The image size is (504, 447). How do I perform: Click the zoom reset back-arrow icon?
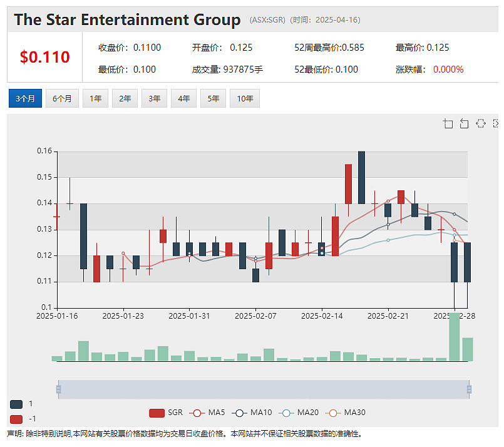pyautogui.click(x=464, y=123)
